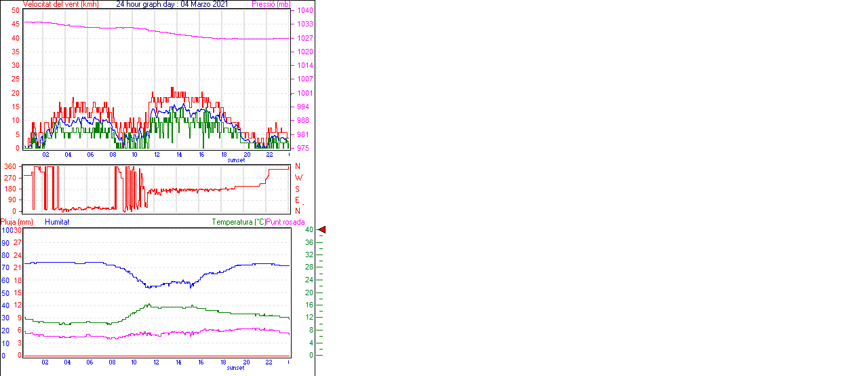Screen dimensions: 868x376
Task: Select the 'Velocitat del vent (kmh)' label
Action: 60,4
